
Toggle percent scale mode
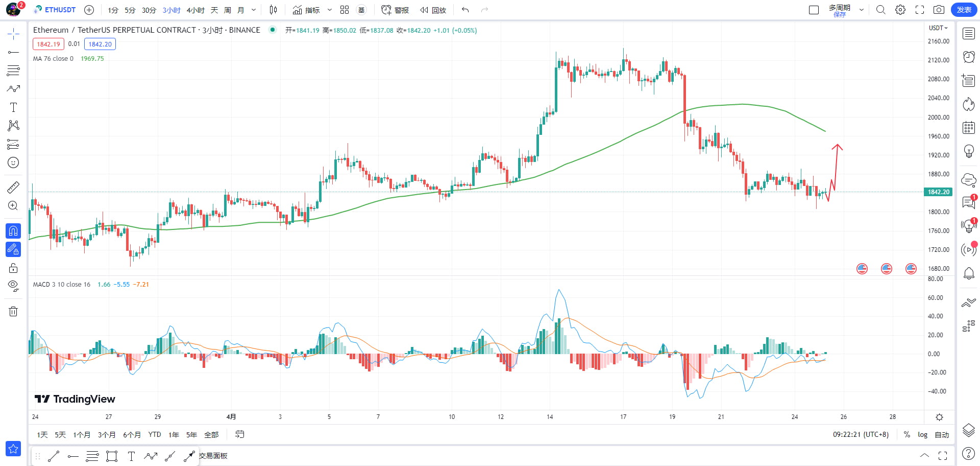point(907,435)
